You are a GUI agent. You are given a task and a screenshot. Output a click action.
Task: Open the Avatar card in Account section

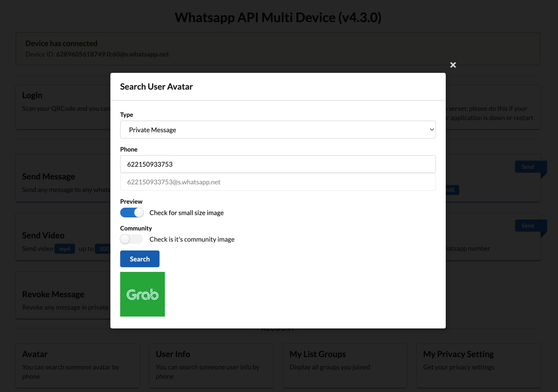(x=78, y=365)
